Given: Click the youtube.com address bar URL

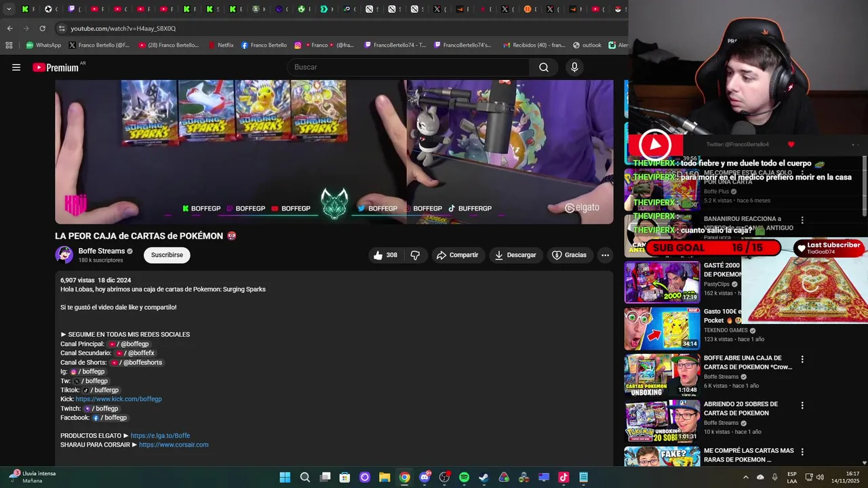Looking at the screenshot, I should pyautogui.click(x=123, y=28).
